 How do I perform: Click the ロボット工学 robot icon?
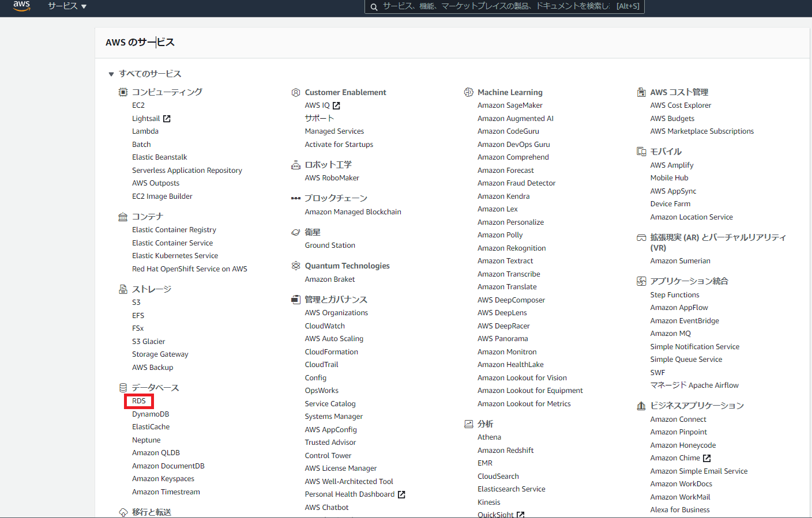click(296, 165)
